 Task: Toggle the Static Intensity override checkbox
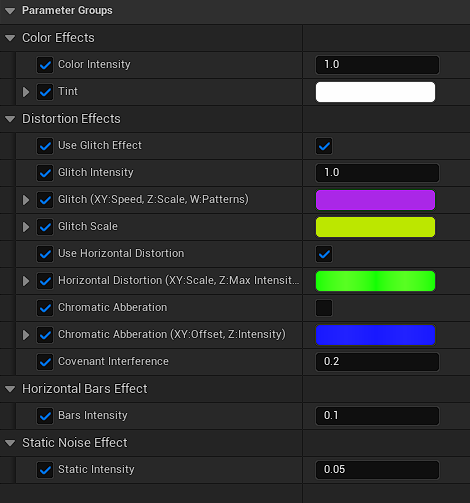45,470
